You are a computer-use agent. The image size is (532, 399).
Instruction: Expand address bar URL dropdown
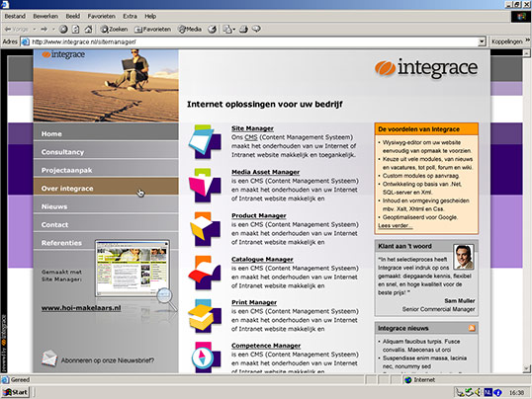point(482,41)
